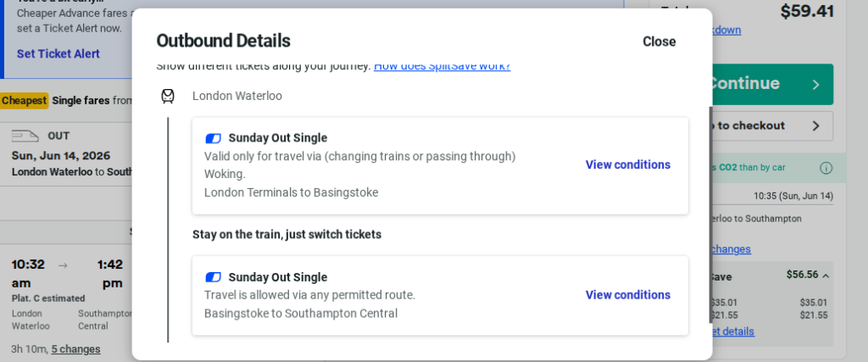Click the ticket icon on the Basingstoke ticket
The height and width of the screenshot is (362, 868).
pos(214,138)
